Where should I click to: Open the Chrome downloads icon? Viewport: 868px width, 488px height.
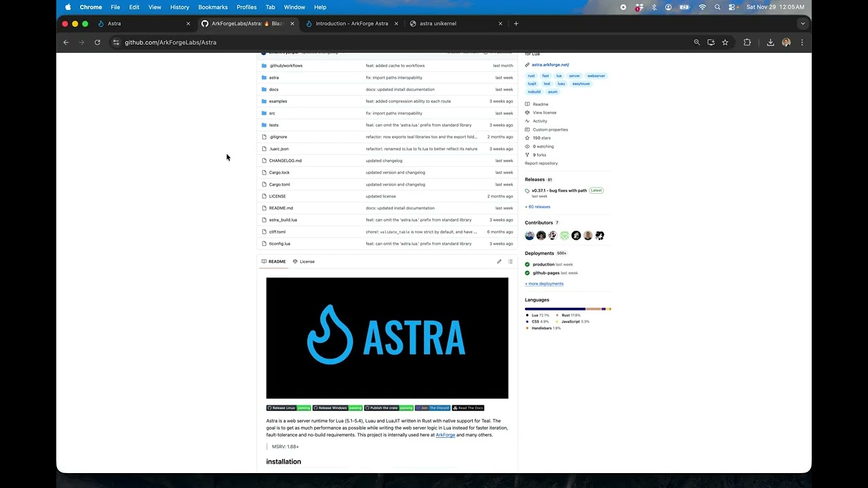tap(770, 42)
